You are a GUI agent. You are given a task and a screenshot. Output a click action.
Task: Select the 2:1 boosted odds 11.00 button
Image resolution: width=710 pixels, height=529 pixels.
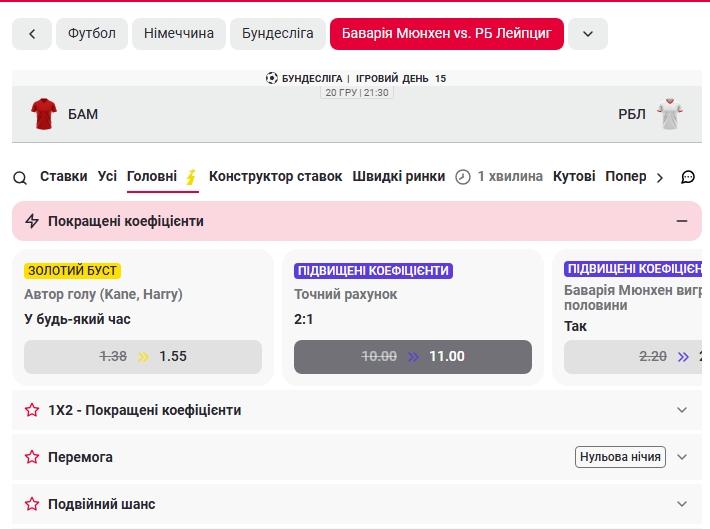point(413,356)
